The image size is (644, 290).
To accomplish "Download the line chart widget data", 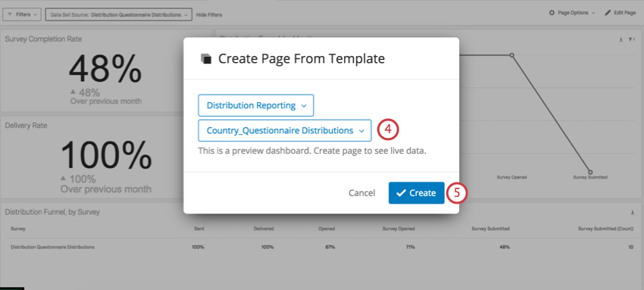I will tap(621, 40).
